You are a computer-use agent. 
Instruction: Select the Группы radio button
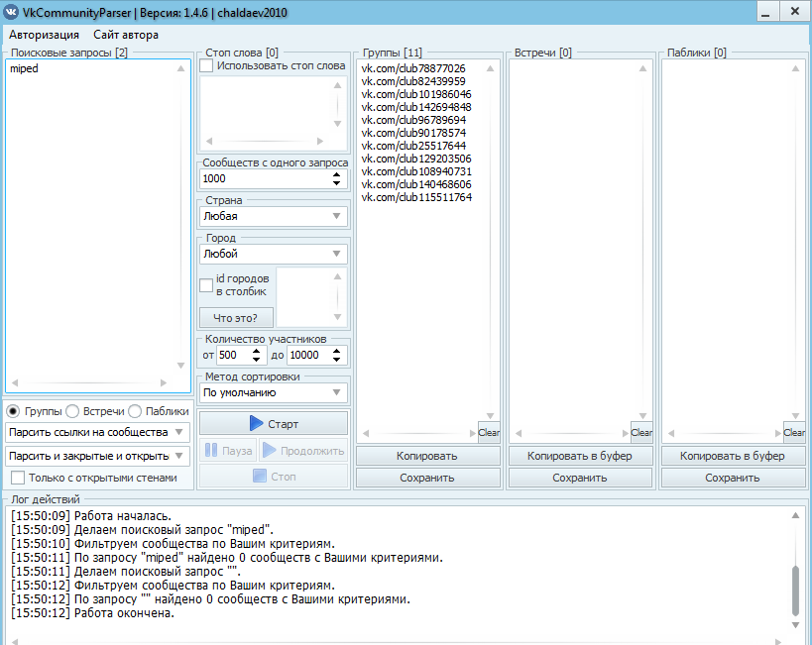point(13,411)
